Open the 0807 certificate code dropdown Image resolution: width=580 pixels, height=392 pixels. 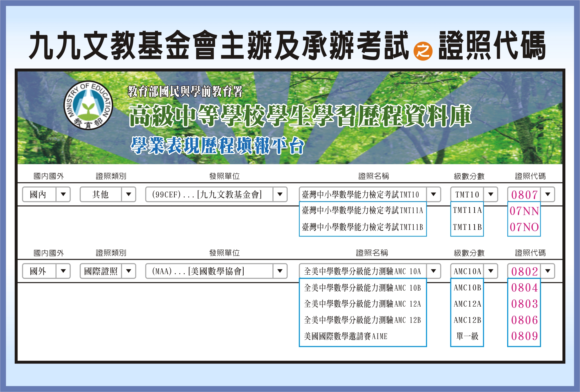[x=531, y=194]
